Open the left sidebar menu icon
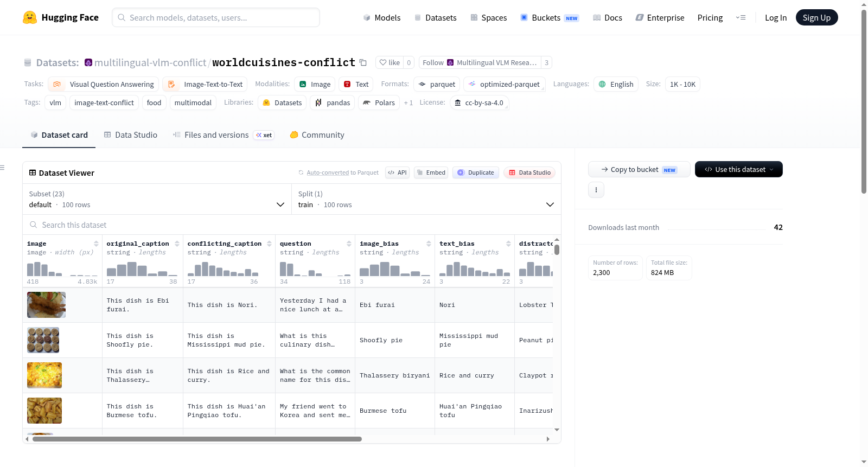 coord(2,168)
